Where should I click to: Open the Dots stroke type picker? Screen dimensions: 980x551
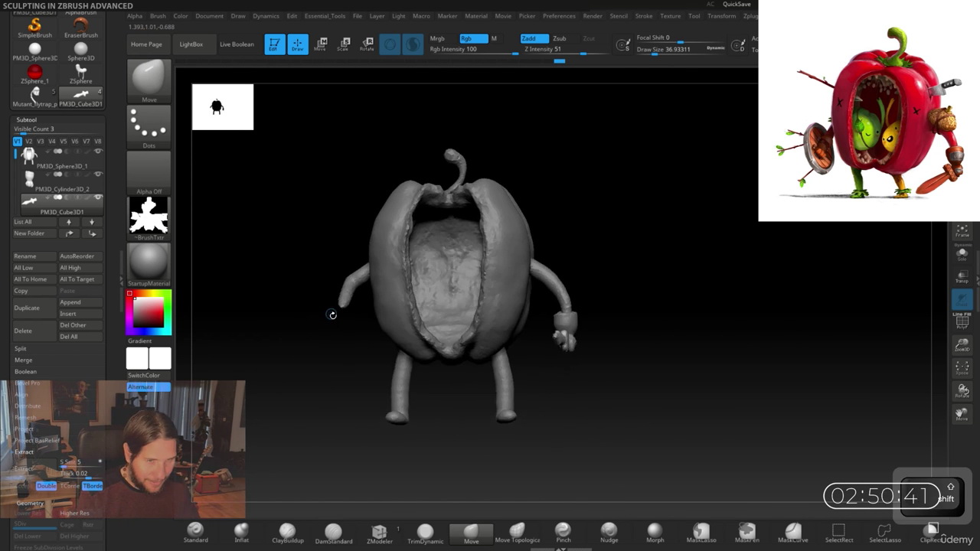(x=149, y=127)
